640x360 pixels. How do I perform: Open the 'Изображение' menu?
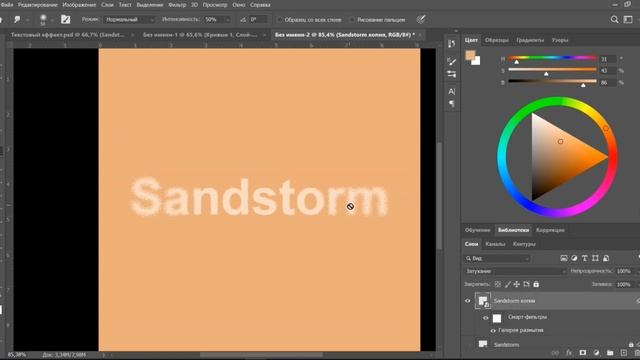(x=79, y=5)
